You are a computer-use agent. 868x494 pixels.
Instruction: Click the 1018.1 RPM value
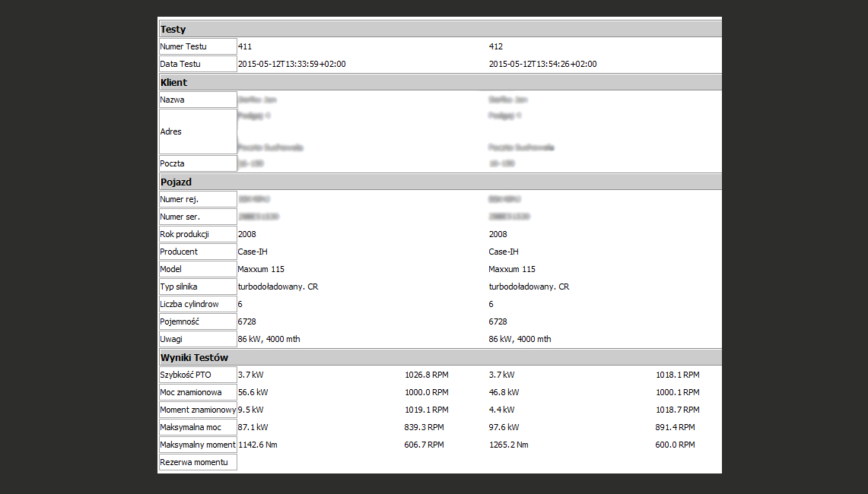678,375
